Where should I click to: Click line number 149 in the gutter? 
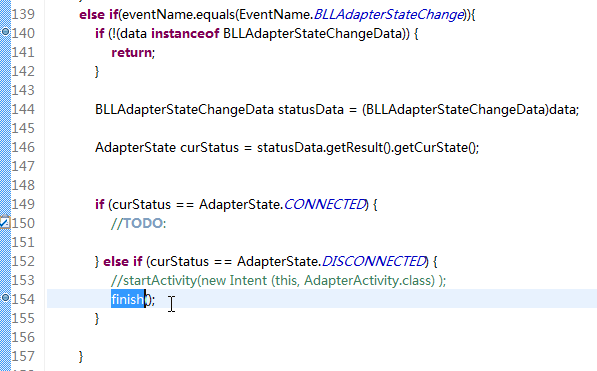pos(23,205)
